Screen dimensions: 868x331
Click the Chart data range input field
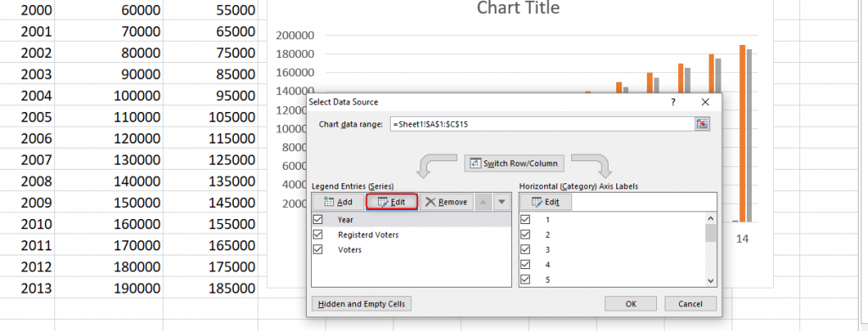click(x=542, y=124)
